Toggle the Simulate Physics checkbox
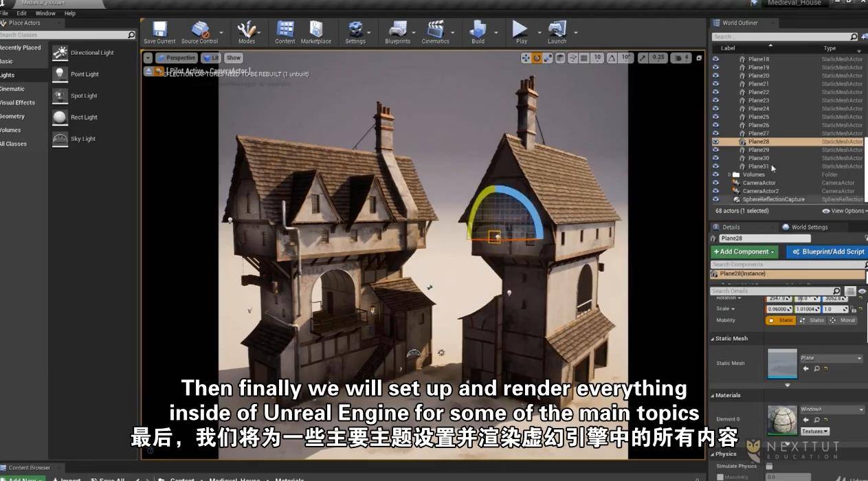The height and width of the screenshot is (481, 868). pyautogui.click(x=769, y=466)
